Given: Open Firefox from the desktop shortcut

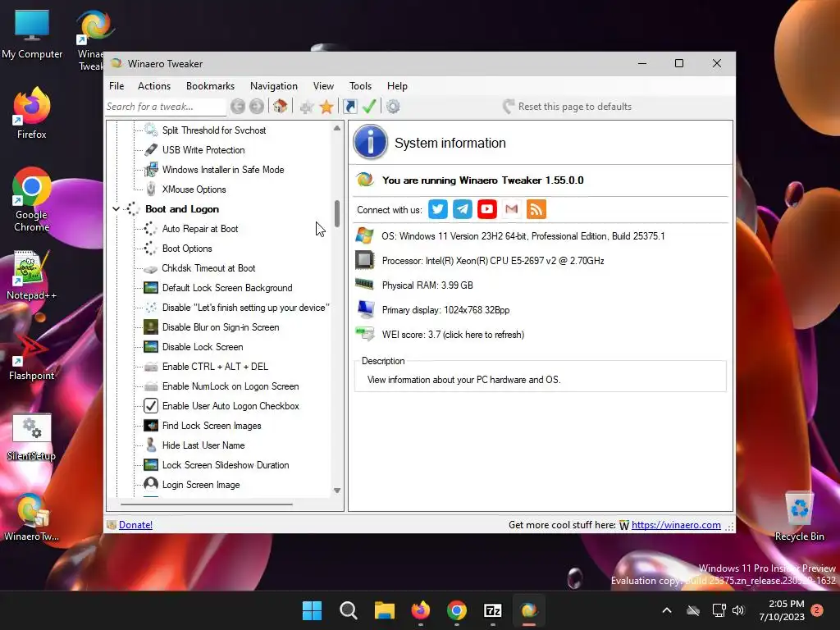Looking at the screenshot, I should (32, 113).
